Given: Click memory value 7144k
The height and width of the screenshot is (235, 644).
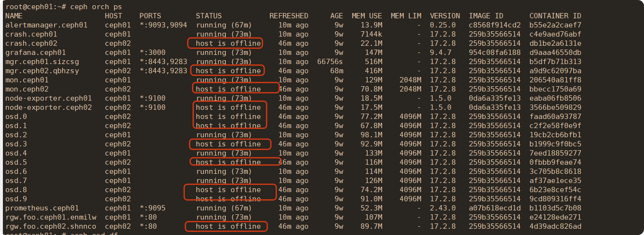Looking at the screenshot, I should click(371, 34).
